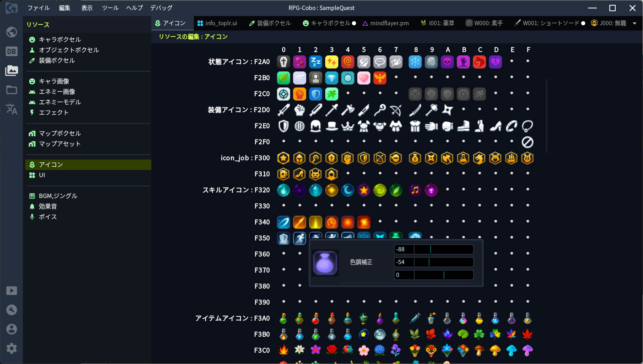Click the purple pouch icon preview thumbnail
643x364 pixels.
[x=325, y=263]
